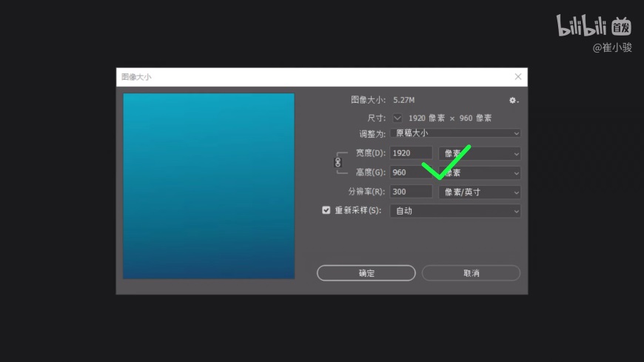Open the 尺寸 unit dropdown arrow
644x362 pixels.
(398, 118)
